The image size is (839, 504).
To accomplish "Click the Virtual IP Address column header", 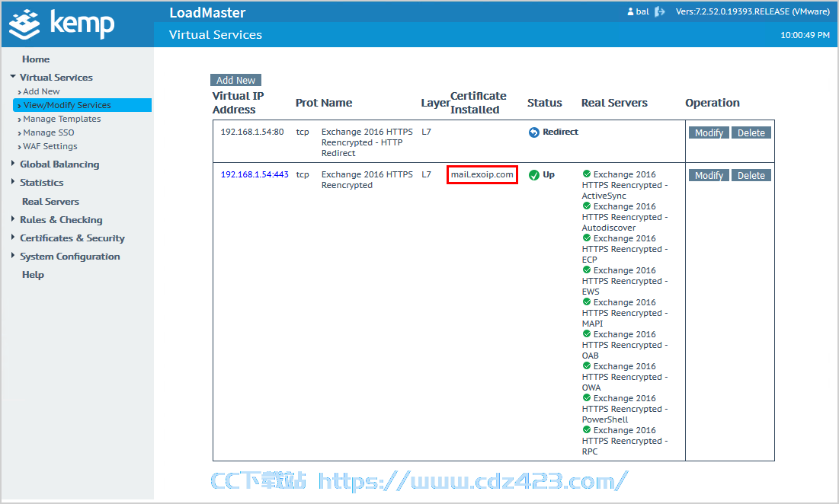I will [x=238, y=103].
